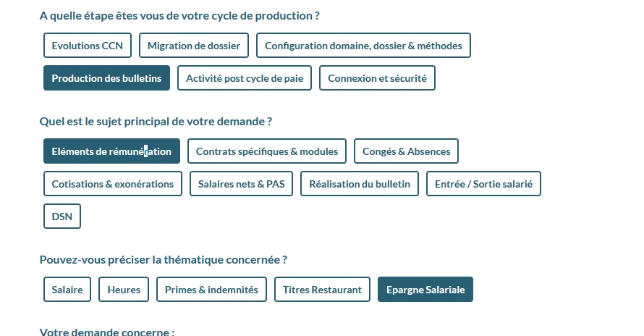Screen dimensions: 644x336
Task: Select Titres Restaurant thématique
Action: click(x=322, y=289)
